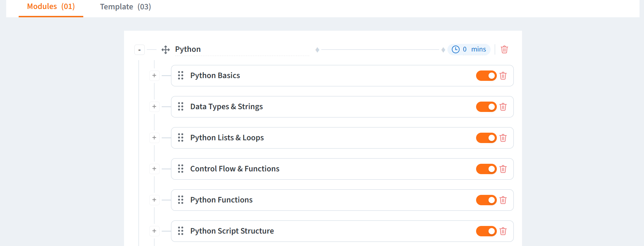Expand the Python Basics item
Viewport: 644px width, 246px height.
[x=154, y=75]
